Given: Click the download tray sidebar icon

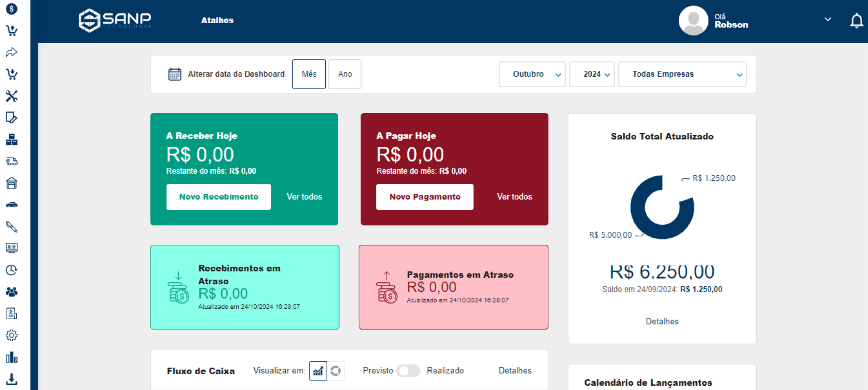Looking at the screenshot, I should point(11,379).
